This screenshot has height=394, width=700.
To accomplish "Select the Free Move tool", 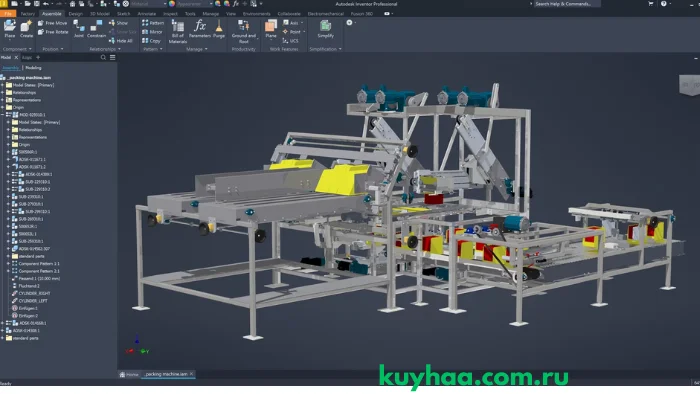I will point(52,23).
